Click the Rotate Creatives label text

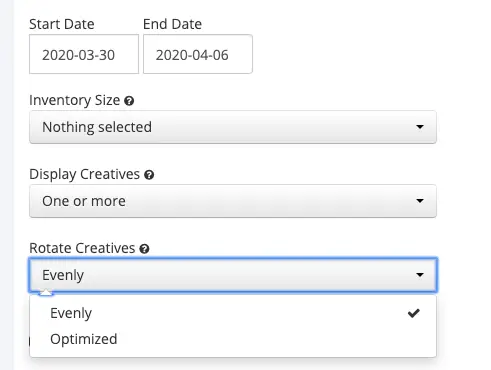(x=82, y=249)
